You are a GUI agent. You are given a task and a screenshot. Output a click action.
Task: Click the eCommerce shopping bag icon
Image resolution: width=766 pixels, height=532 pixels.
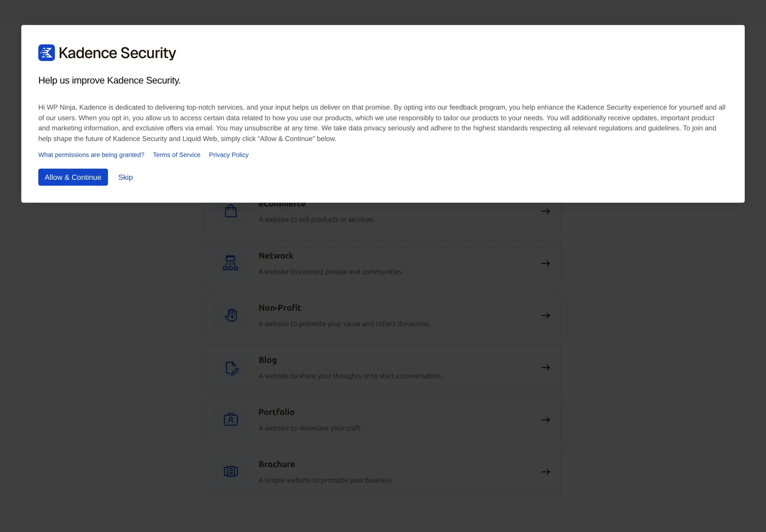(231, 211)
